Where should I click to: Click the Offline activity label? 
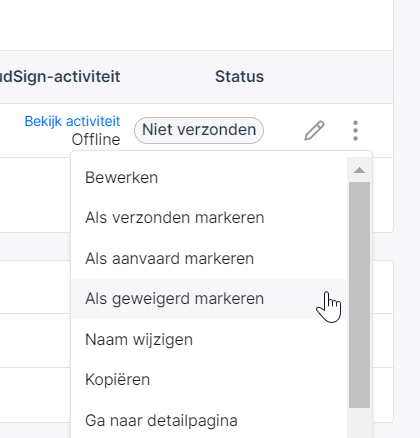click(x=96, y=139)
